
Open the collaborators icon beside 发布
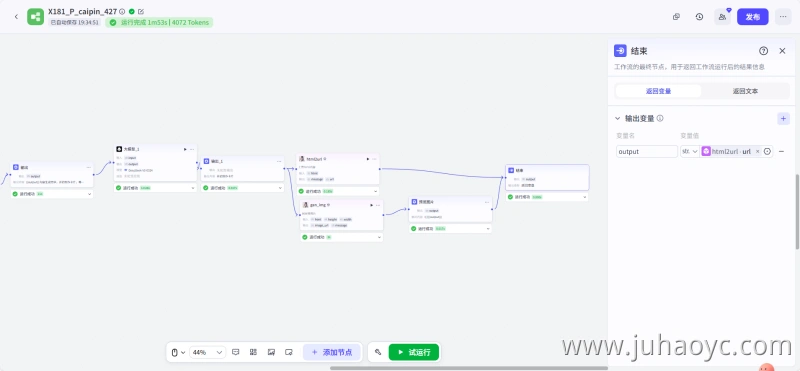click(x=722, y=17)
